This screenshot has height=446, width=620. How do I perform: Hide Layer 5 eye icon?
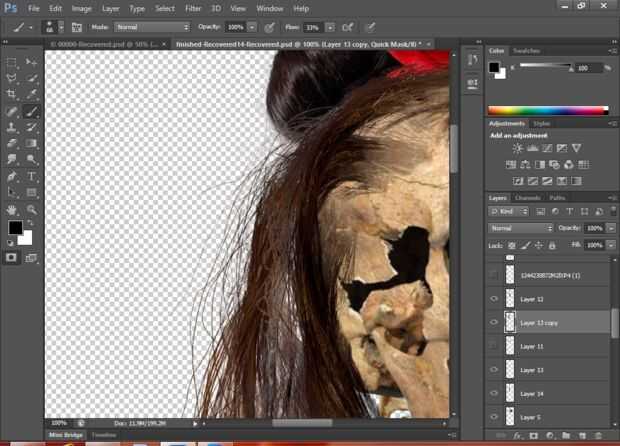(x=494, y=417)
